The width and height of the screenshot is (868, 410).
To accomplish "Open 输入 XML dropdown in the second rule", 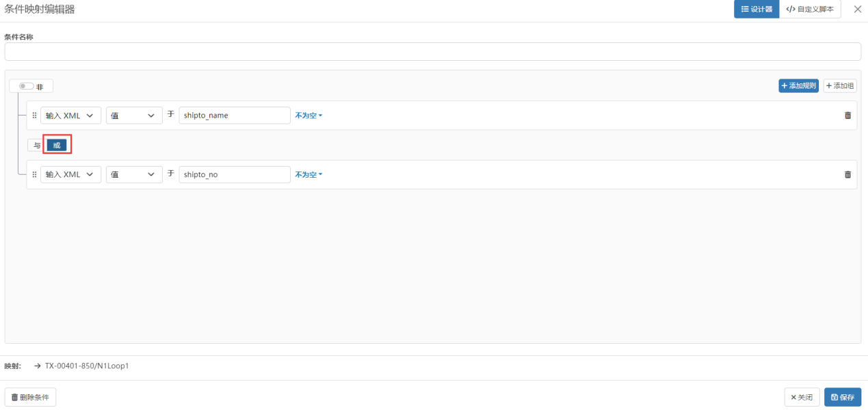I will [x=70, y=174].
